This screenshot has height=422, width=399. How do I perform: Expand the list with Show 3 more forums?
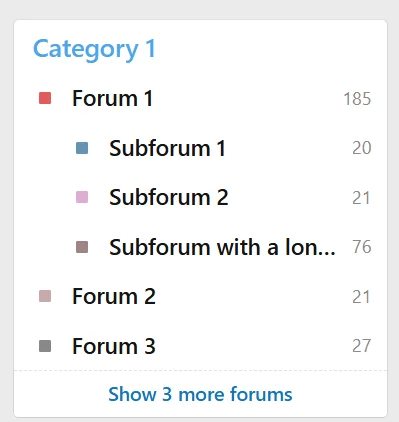point(200,394)
